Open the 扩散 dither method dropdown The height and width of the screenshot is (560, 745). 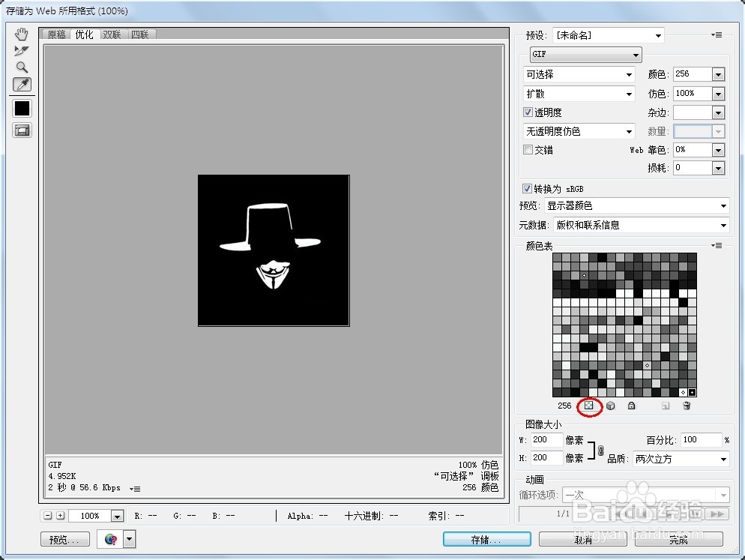tap(579, 94)
